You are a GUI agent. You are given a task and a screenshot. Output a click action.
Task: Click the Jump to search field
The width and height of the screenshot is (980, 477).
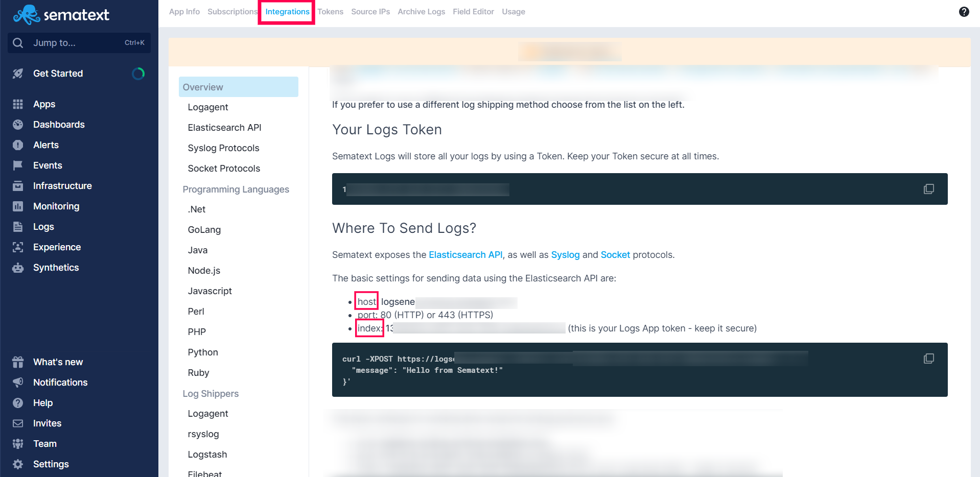point(79,43)
